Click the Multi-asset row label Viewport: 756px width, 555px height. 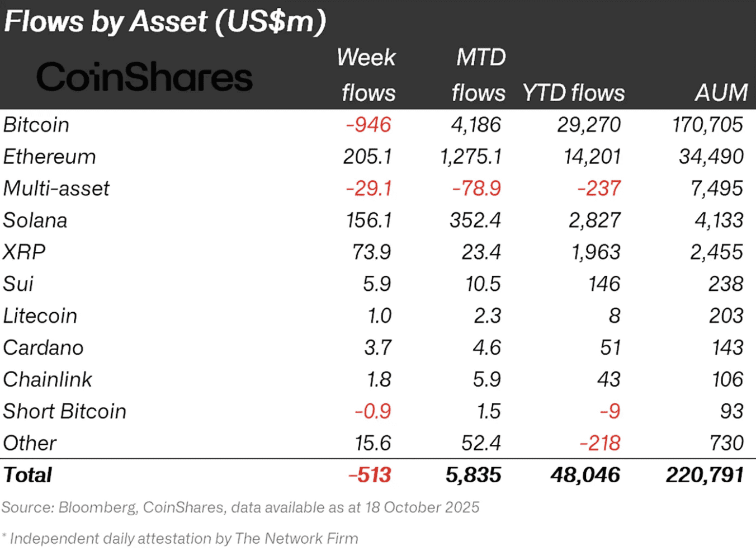point(56,189)
